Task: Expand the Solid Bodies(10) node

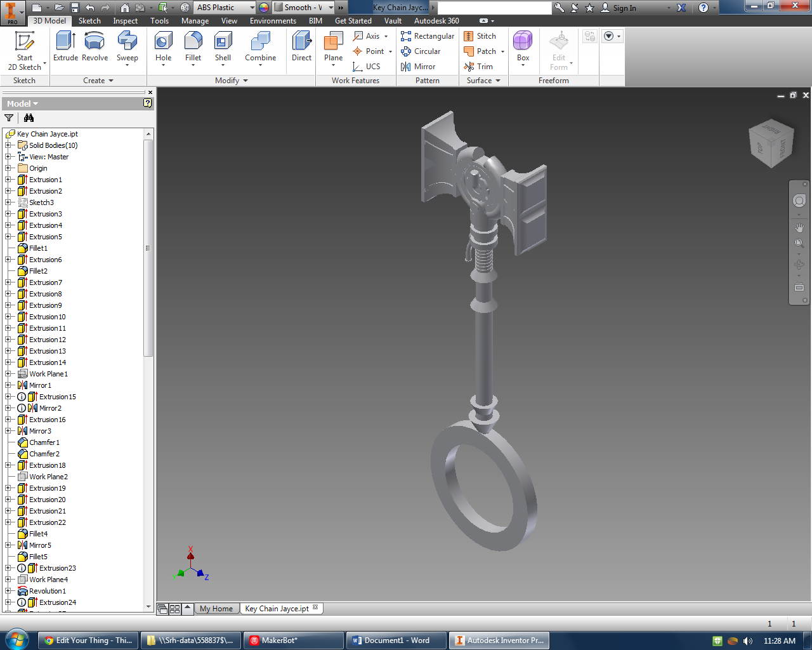Action: click(8, 145)
